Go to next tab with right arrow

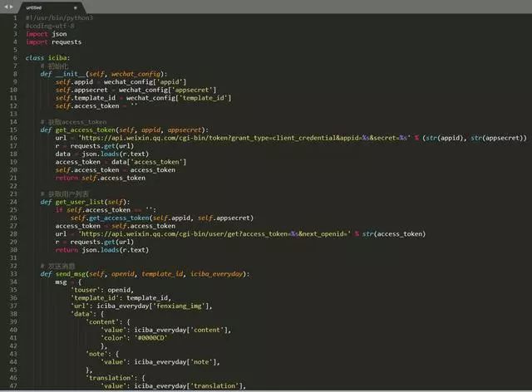coord(11,7)
